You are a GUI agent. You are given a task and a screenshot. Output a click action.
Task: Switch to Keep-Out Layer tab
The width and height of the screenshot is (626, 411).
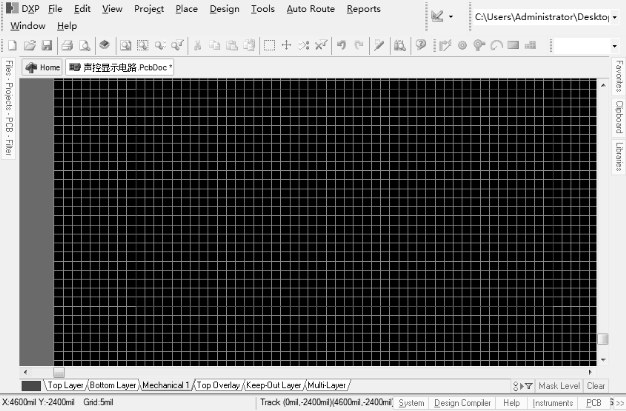point(273,385)
